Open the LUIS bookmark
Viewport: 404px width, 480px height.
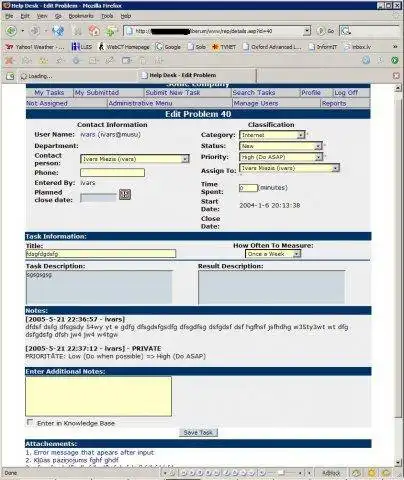tap(82, 47)
